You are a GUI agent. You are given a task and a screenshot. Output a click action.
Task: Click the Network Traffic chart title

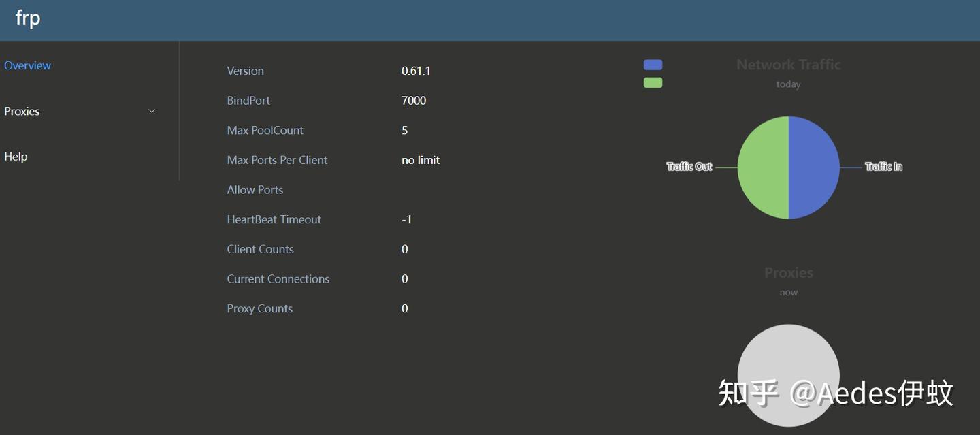coord(789,65)
